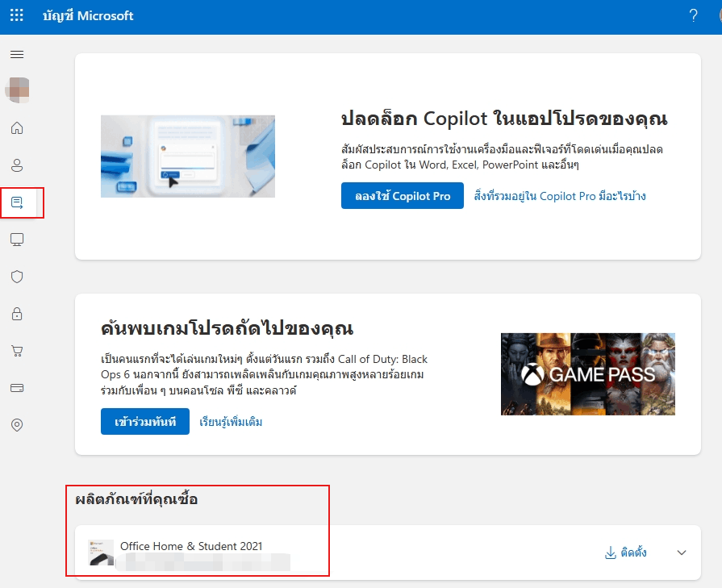
Task: Open the profile avatar picture in sidebar
Action: point(17,90)
